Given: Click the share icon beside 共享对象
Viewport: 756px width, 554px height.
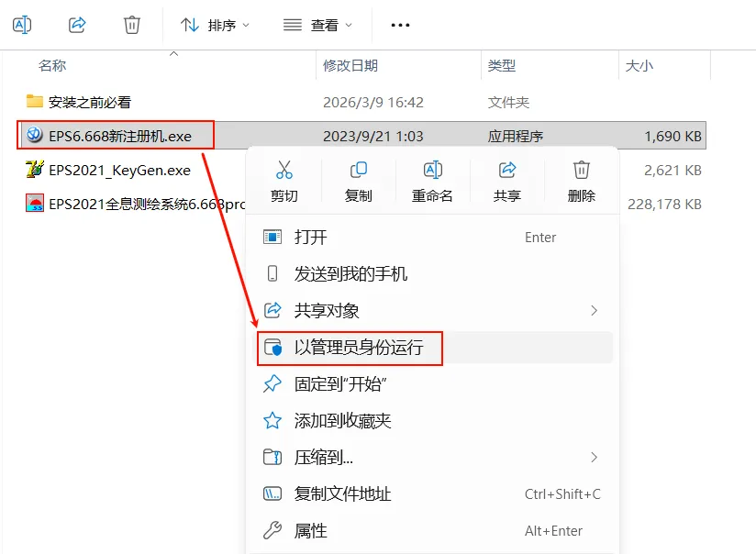Looking at the screenshot, I should click(272, 310).
